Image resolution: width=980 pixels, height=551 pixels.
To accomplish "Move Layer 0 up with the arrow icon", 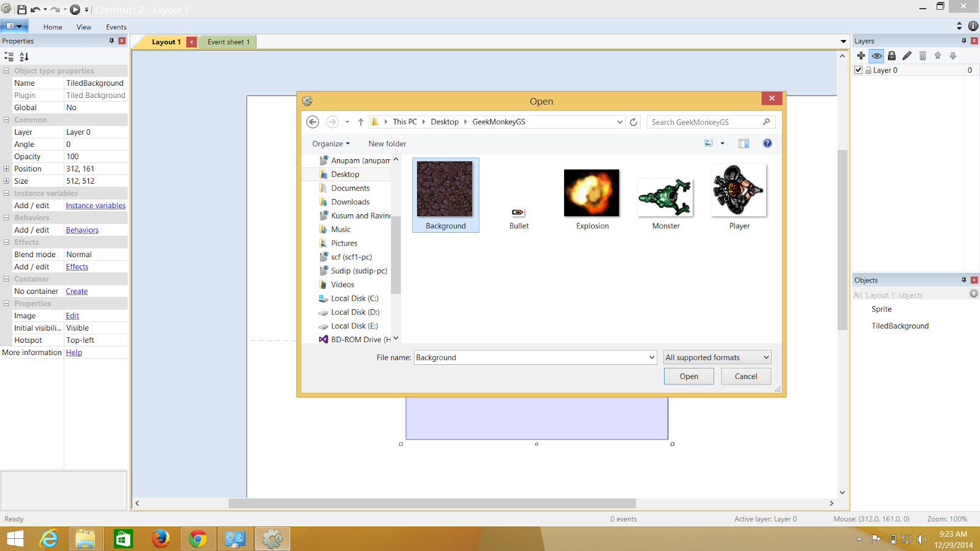I will [x=938, y=56].
